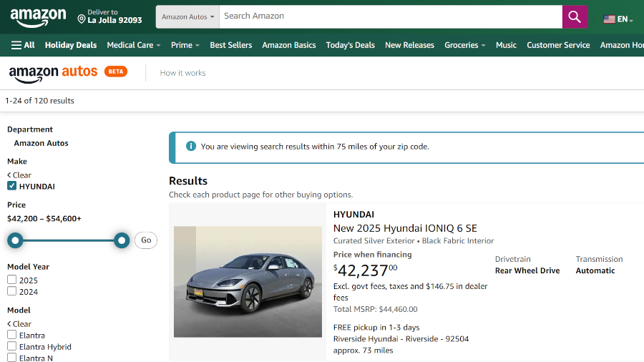
Task: Open Holiday Deals in nav bar
Action: 71,45
